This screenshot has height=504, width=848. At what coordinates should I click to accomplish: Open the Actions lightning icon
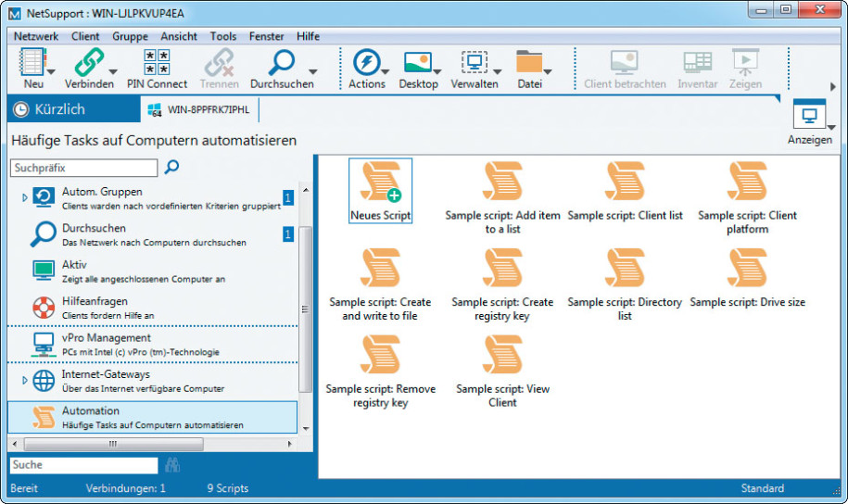[366, 62]
